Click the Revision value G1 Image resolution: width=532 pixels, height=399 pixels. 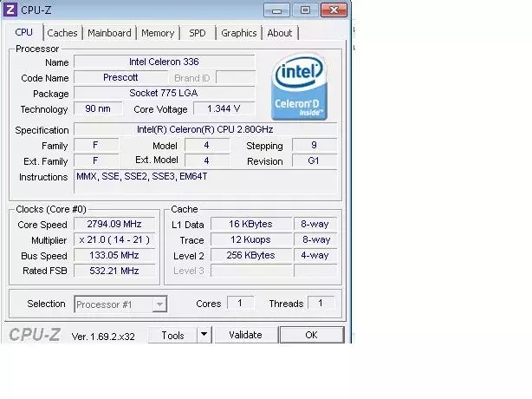[x=315, y=160]
